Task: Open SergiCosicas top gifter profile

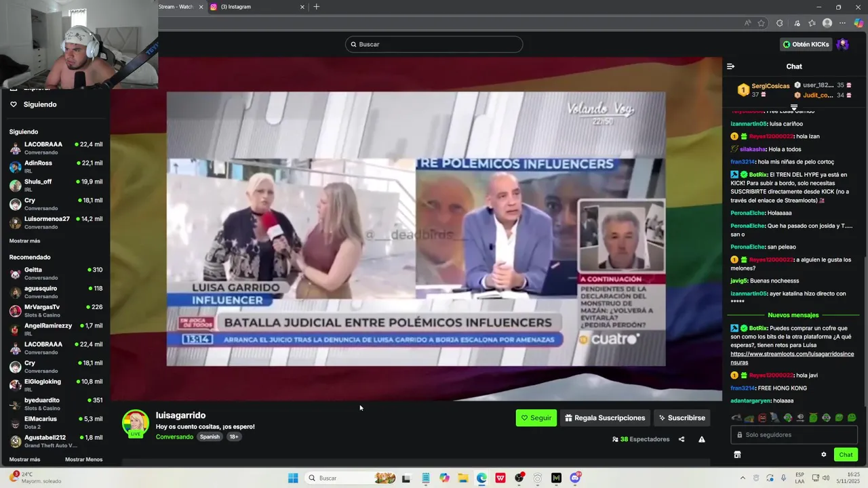Action: (770, 86)
